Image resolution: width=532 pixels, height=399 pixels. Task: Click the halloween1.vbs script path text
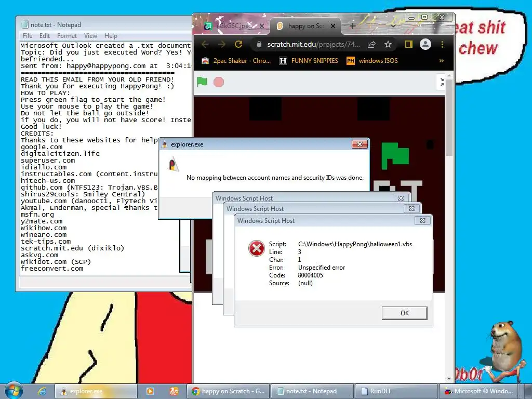click(355, 244)
